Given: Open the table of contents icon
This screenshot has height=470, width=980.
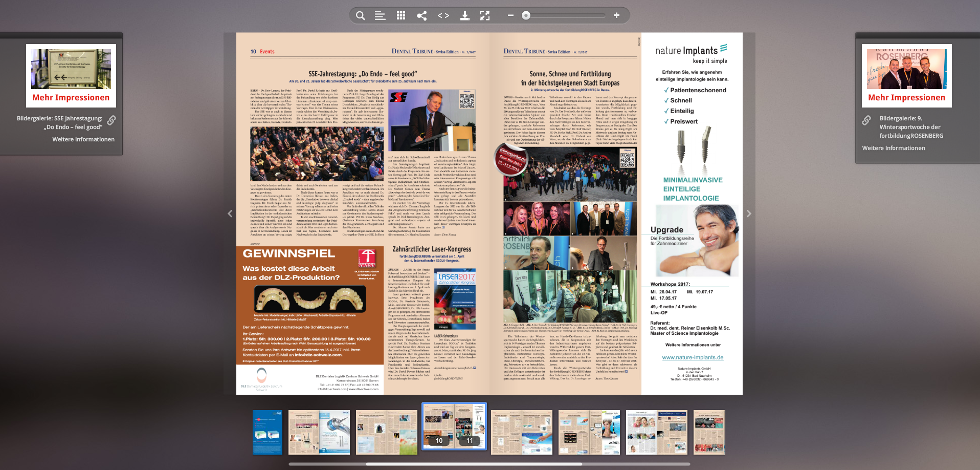Looking at the screenshot, I should click(x=380, y=15).
